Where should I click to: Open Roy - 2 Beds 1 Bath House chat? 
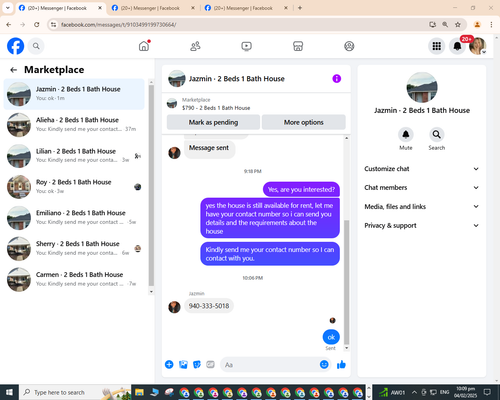[74, 187]
